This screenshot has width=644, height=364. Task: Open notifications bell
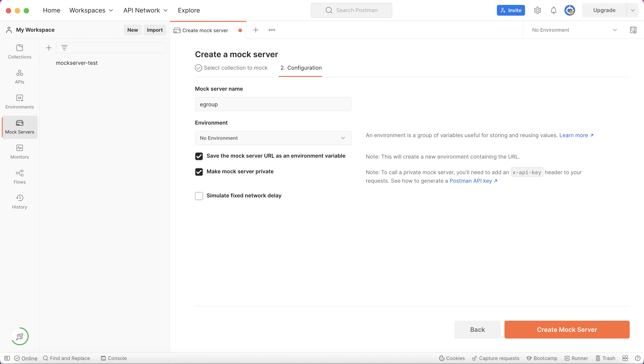click(553, 10)
